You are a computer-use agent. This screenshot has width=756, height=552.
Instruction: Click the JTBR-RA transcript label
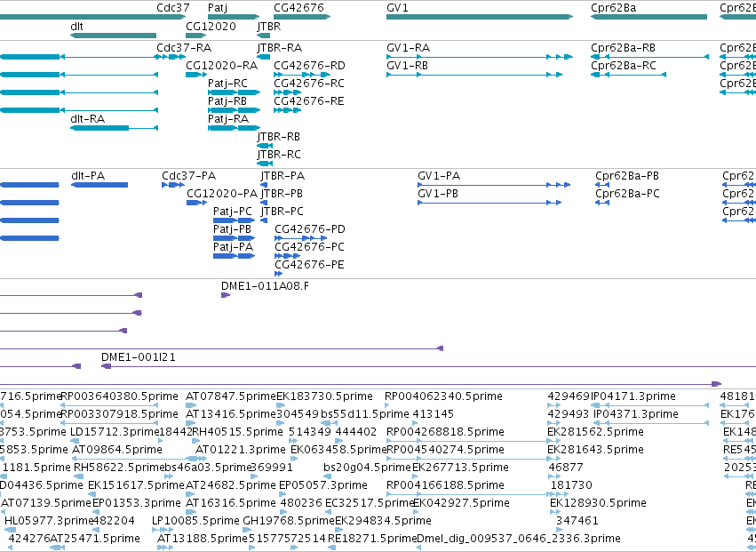279,48
